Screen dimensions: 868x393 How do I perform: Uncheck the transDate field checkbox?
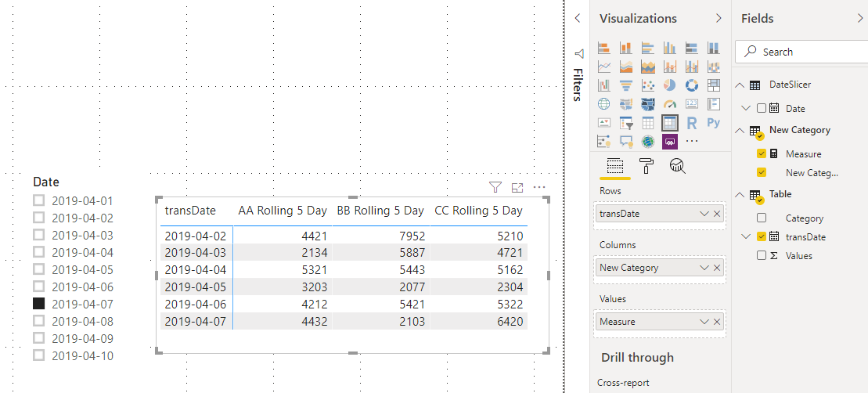(761, 237)
